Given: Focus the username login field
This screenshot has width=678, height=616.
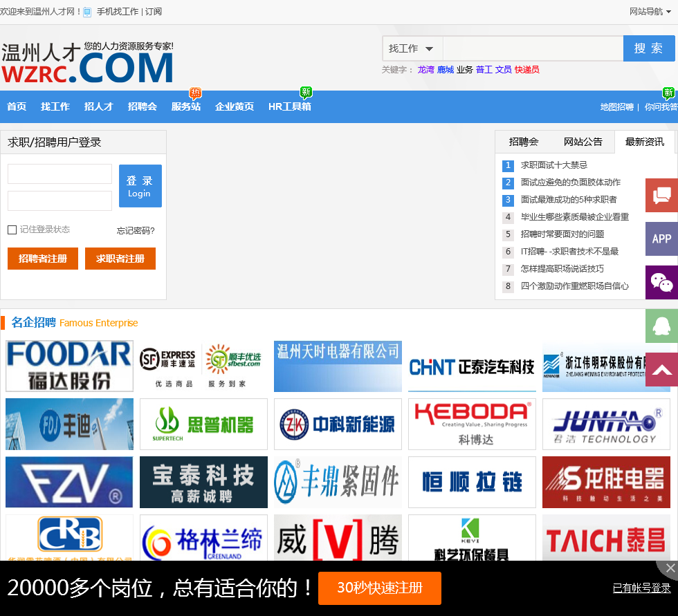Looking at the screenshot, I should click(x=59, y=174).
